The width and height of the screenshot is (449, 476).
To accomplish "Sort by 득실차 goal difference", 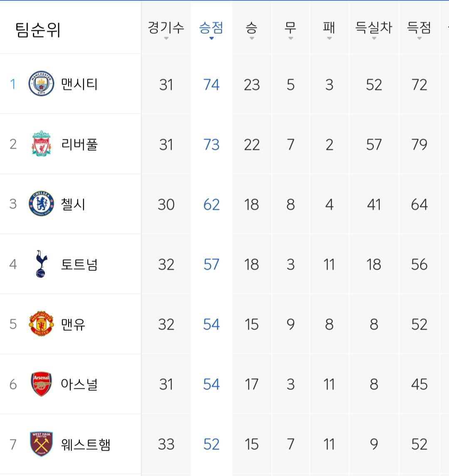I will point(374,30).
